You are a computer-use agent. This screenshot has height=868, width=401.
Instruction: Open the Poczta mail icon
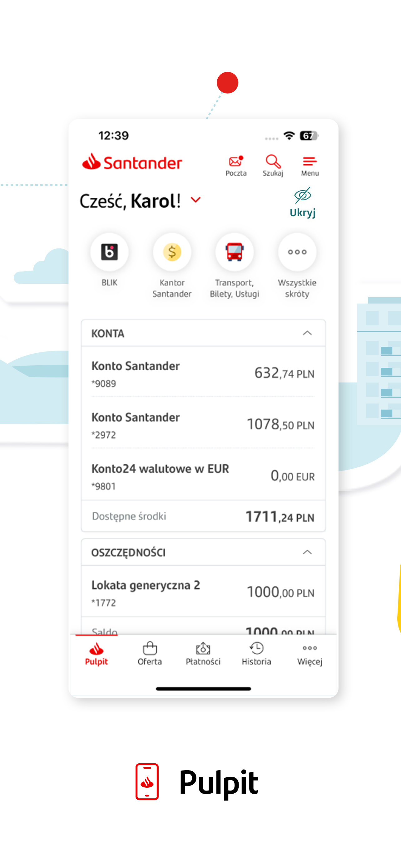(x=236, y=166)
